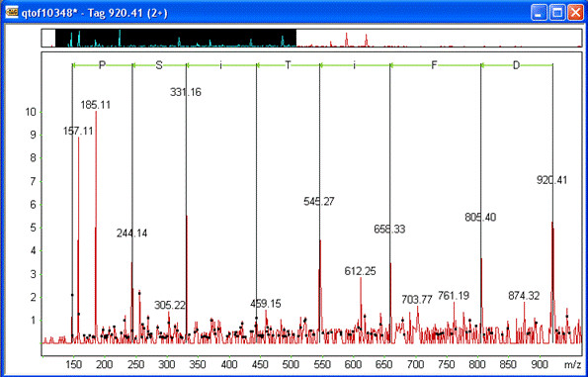Click the F residue tag segment
The height and width of the screenshot is (377, 588).
[x=435, y=65]
